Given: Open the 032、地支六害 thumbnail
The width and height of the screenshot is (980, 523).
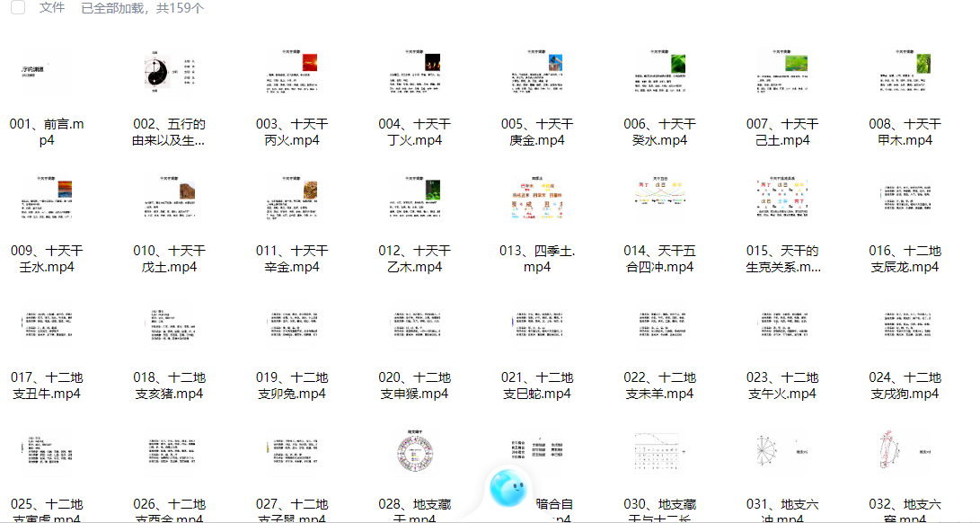Looking at the screenshot, I should [x=905, y=453].
